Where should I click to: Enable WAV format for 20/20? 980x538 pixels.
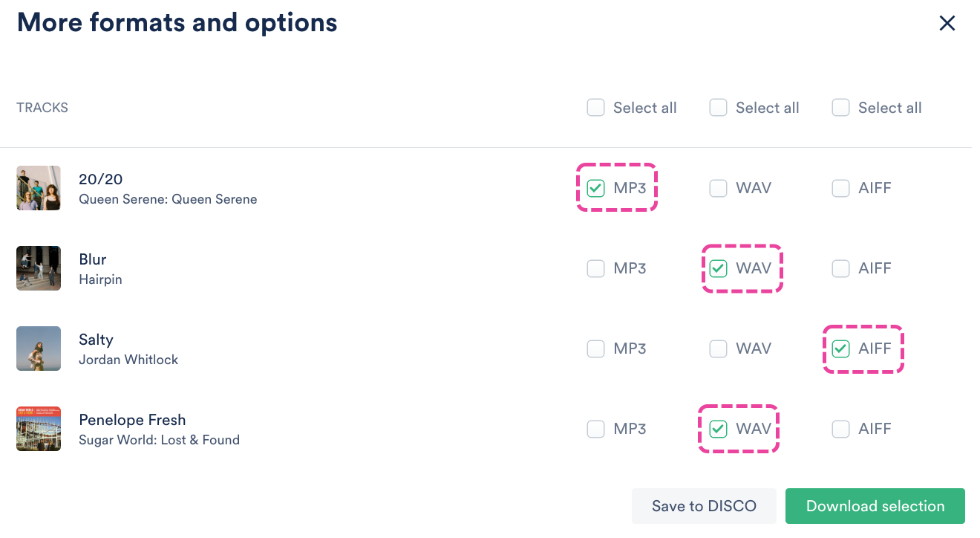point(718,188)
